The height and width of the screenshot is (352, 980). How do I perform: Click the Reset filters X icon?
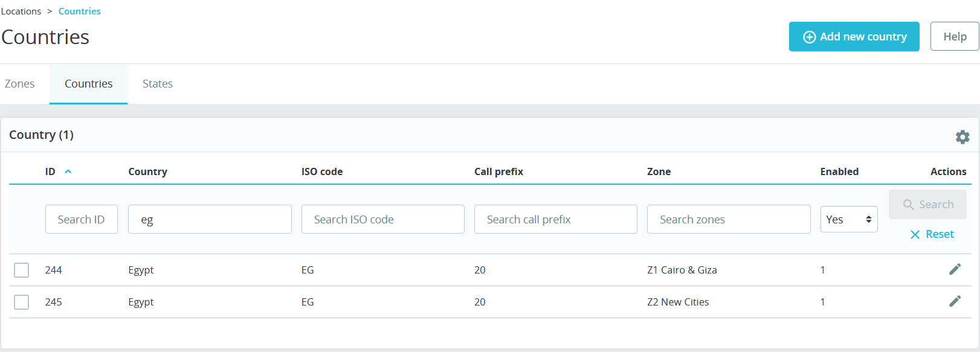[x=915, y=234]
